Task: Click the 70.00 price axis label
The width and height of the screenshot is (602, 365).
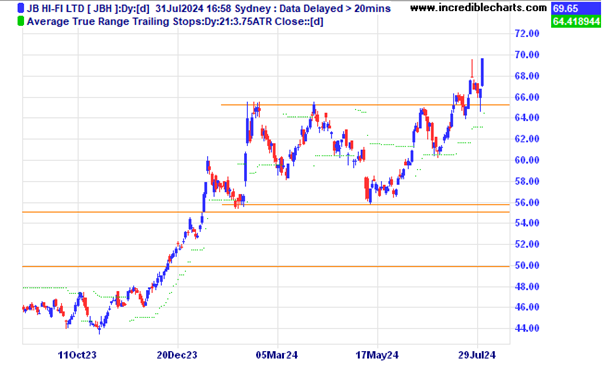Action: 527,55
